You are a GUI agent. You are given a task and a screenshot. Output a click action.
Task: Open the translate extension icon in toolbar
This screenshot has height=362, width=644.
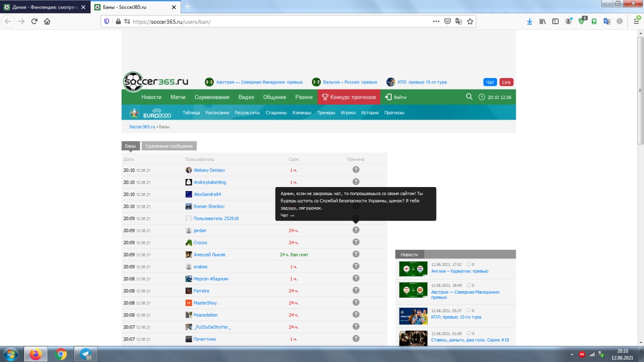[x=607, y=22]
